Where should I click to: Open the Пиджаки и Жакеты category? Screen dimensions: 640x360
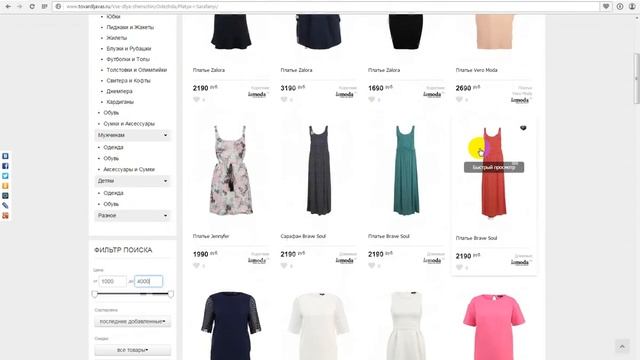tap(130, 27)
